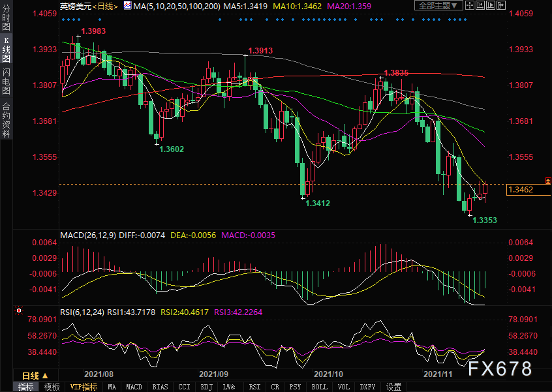Switch indicator to MACD
Viewport: 552px width, 392px height.
click(134, 387)
